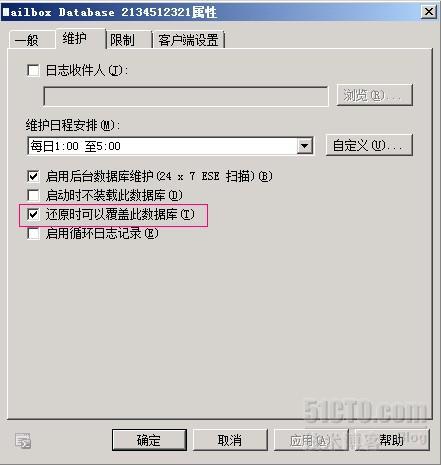Go to the 客户端设置 tab
This screenshot has width=441, height=465.
188,40
